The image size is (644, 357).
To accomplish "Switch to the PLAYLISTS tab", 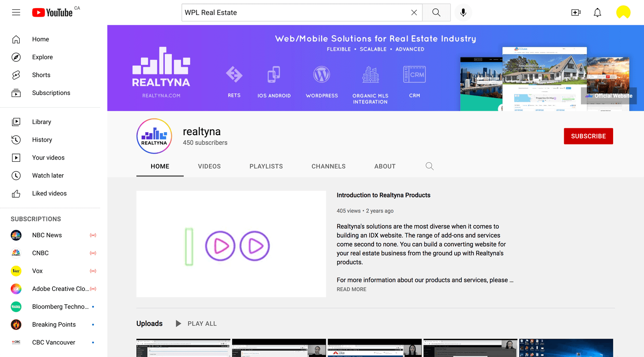I will 266,166.
